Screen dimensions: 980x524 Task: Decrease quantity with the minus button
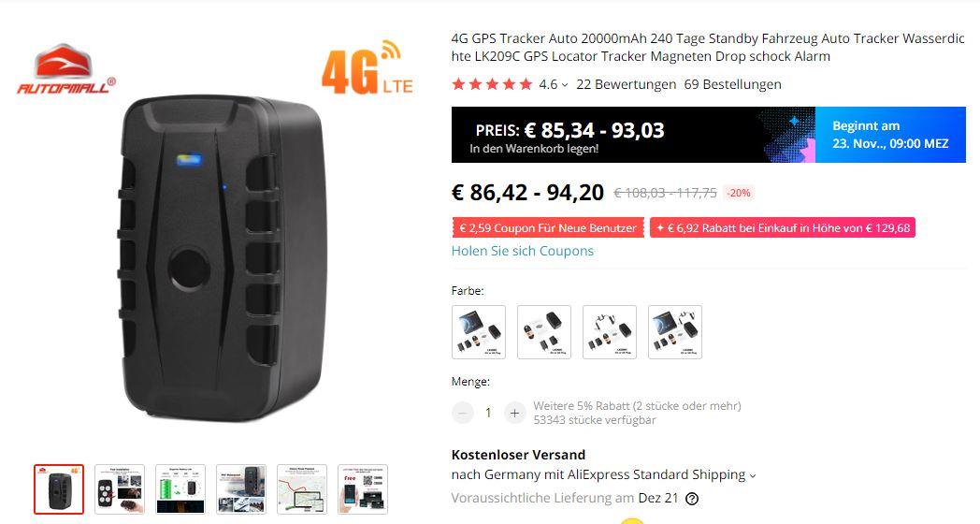point(463,413)
